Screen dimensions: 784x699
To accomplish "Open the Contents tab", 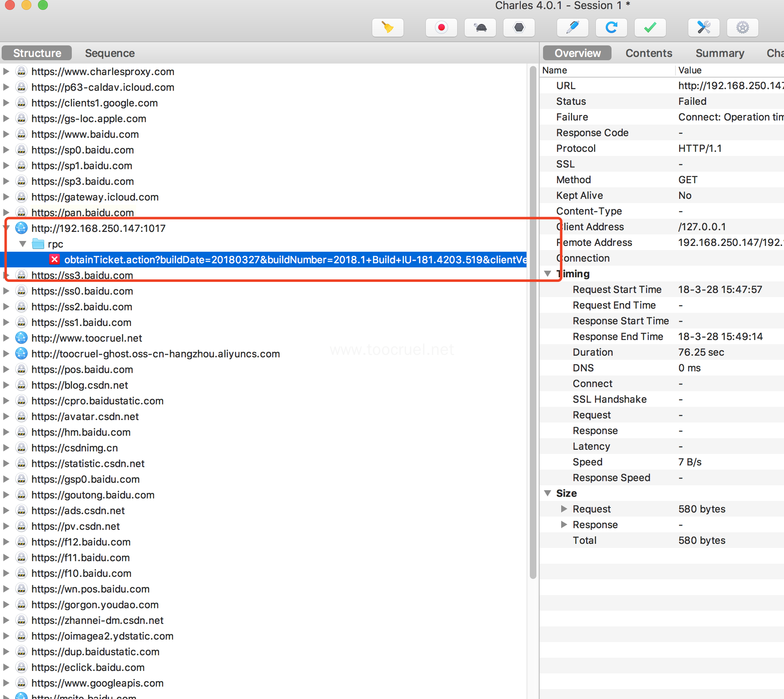I will [x=649, y=53].
